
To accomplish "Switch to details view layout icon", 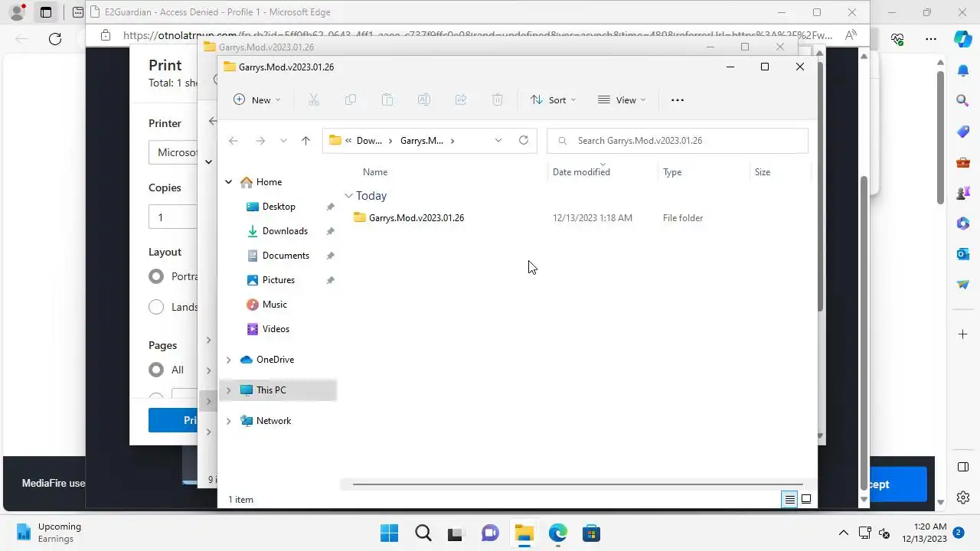I will (789, 500).
